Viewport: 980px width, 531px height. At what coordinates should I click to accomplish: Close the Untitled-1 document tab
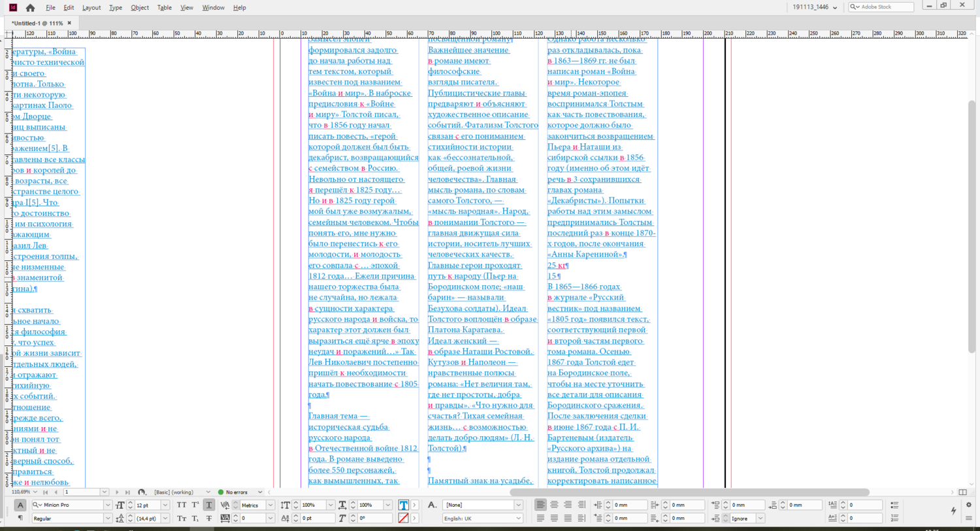[69, 24]
